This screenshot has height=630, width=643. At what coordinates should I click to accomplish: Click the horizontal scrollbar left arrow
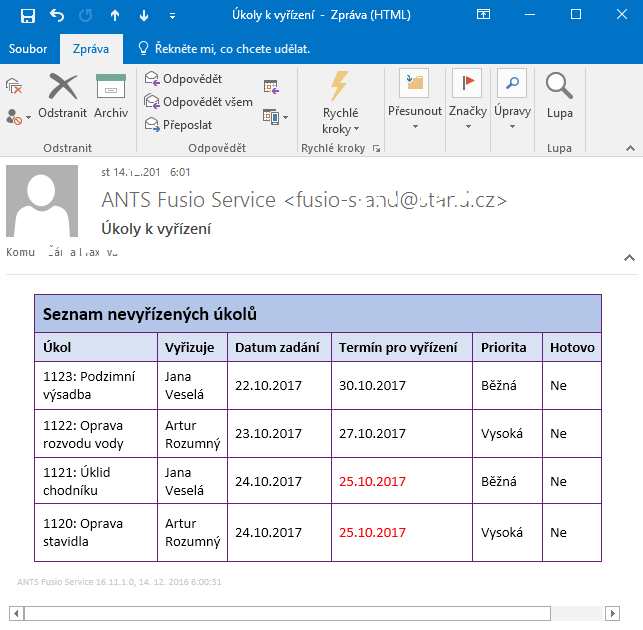pyautogui.click(x=16, y=614)
